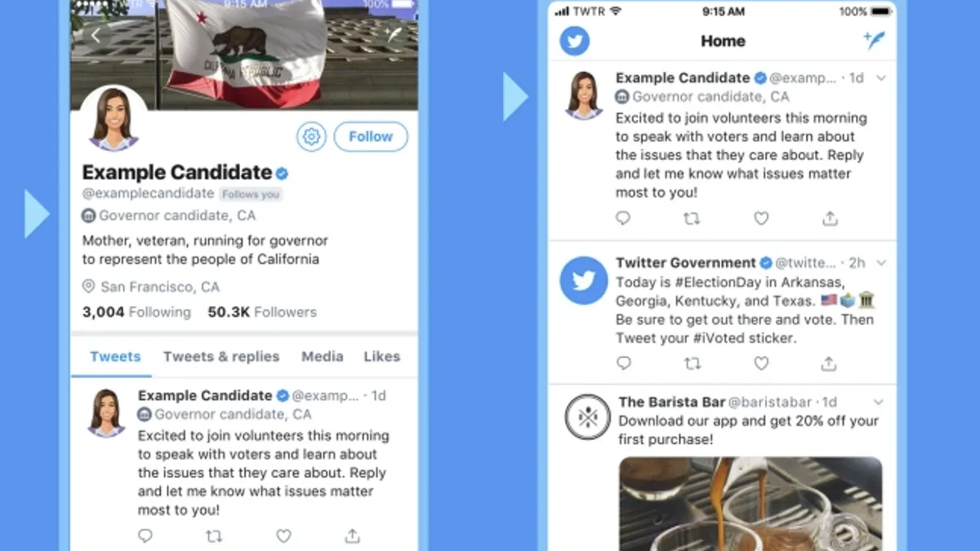Reply to the Twitter Government tweet
This screenshot has width=980, height=551.
point(623,363)
